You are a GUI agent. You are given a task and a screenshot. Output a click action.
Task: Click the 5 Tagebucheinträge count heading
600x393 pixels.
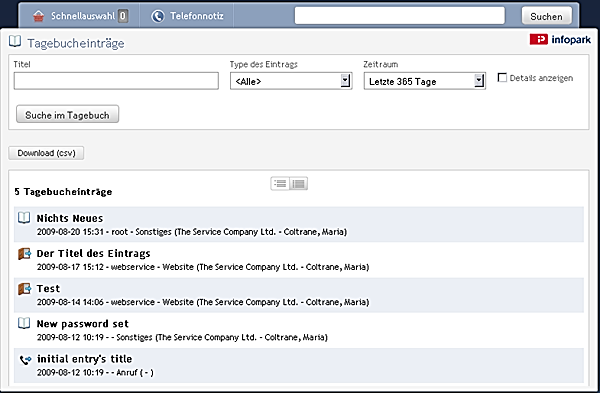pos(63,192)
